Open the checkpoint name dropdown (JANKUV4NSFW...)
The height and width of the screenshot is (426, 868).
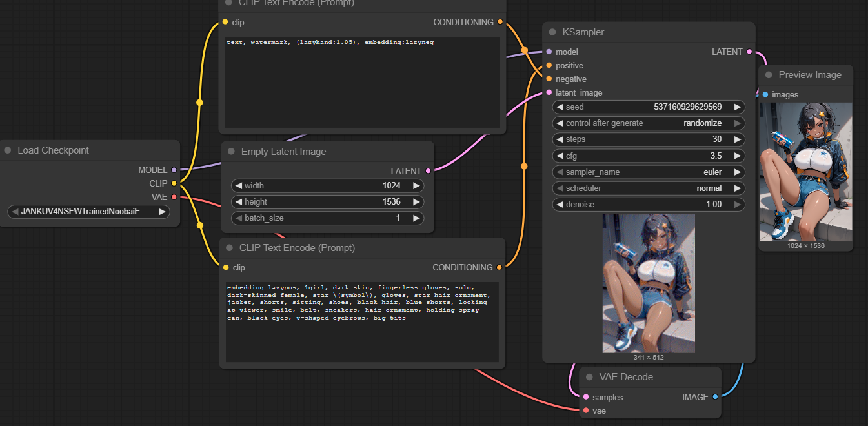coord(88,211)
